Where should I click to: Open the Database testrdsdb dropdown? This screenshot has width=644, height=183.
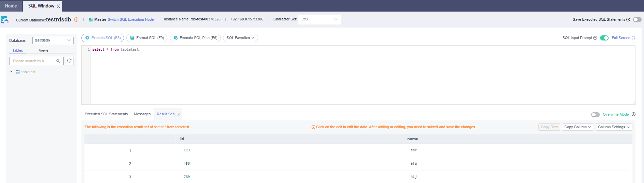click(53, 40)
